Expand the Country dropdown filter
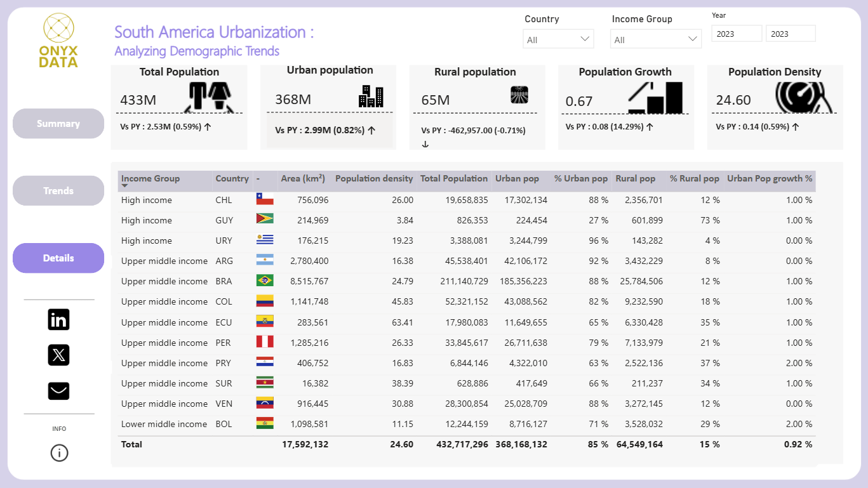868x488 pixels. [x=558, y=39]
